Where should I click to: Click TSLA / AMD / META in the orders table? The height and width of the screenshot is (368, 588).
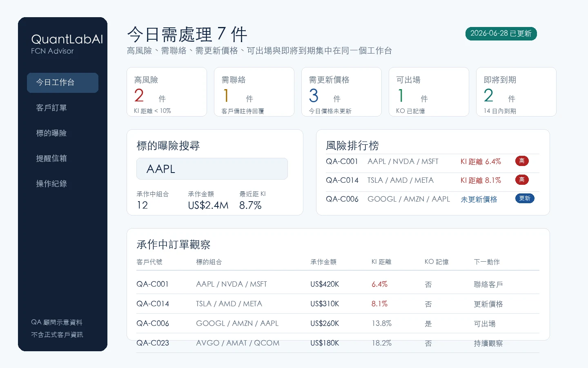tap(229, 304)
